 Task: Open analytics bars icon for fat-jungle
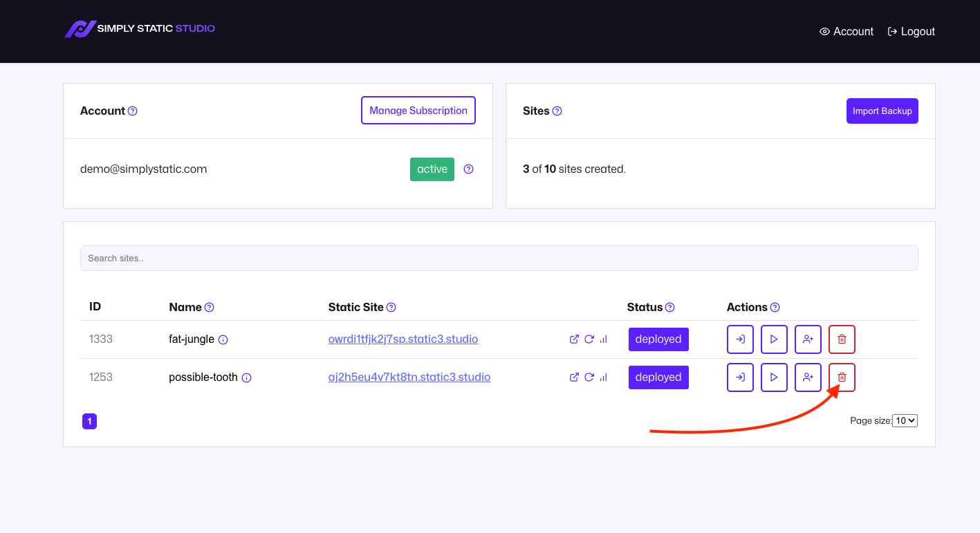coord(604,339)
